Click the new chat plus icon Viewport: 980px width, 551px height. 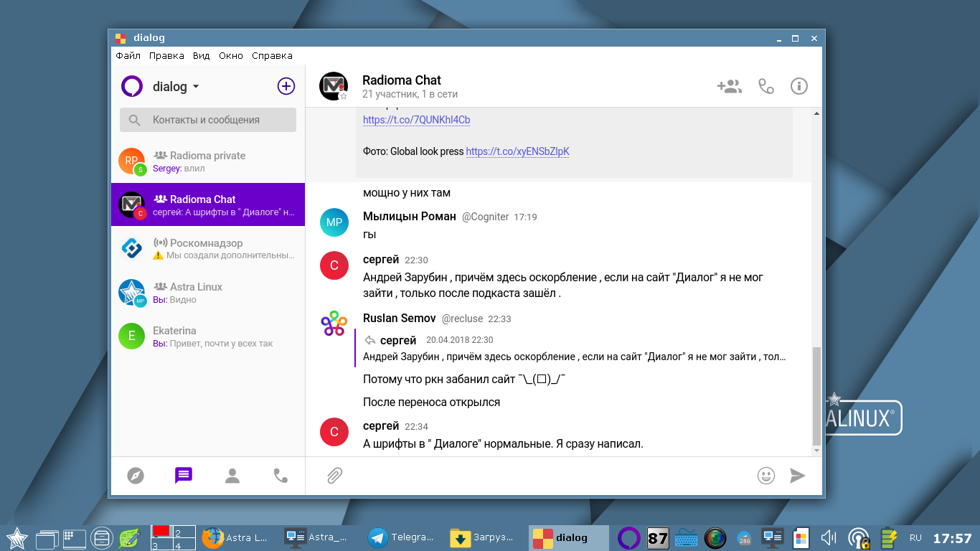(286, 86)
